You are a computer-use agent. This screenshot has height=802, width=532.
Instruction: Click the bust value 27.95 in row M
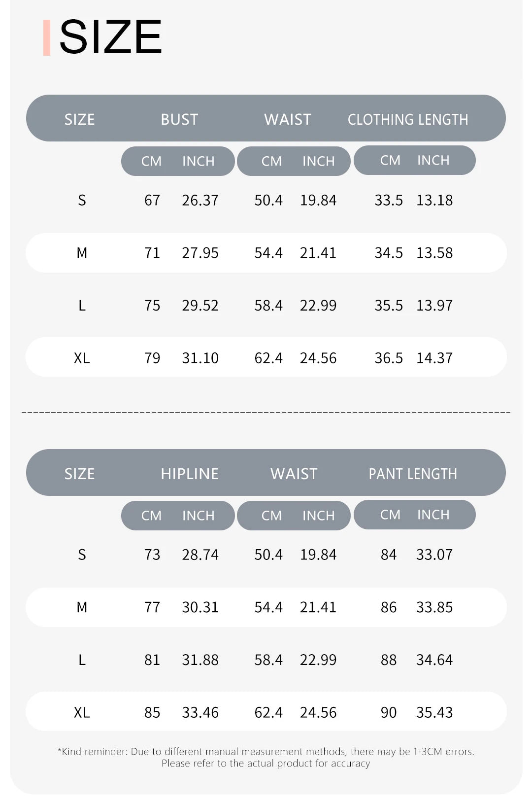click(200, 253)
